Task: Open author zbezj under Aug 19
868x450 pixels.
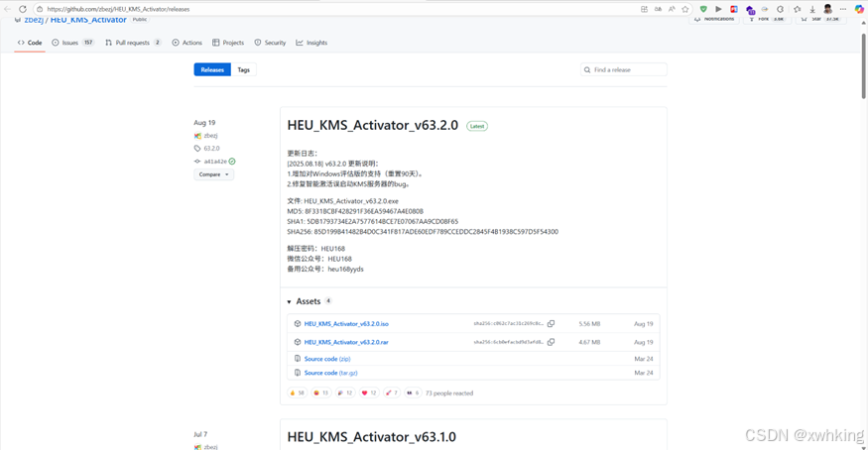Action: click(210, 136)
